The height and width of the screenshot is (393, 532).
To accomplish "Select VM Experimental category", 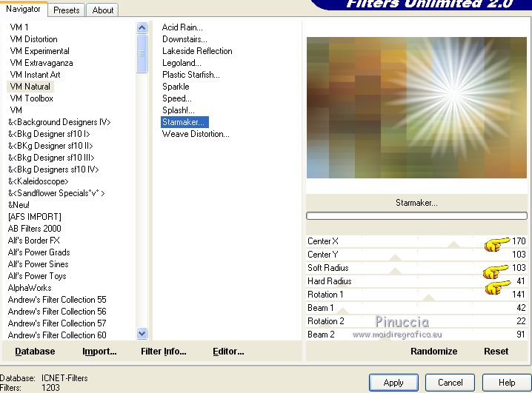I will point(40,51).
